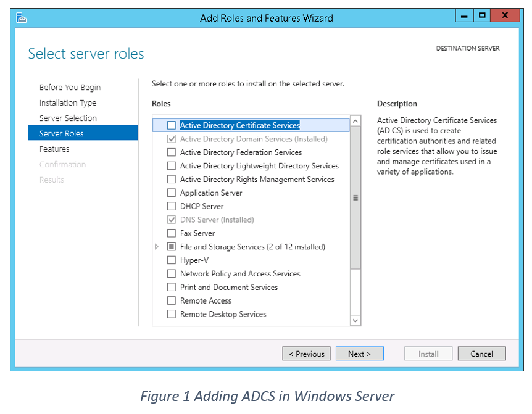Screen dimensions: 532x414
Task: Cancel the wizard
Action: pos(482,354)
